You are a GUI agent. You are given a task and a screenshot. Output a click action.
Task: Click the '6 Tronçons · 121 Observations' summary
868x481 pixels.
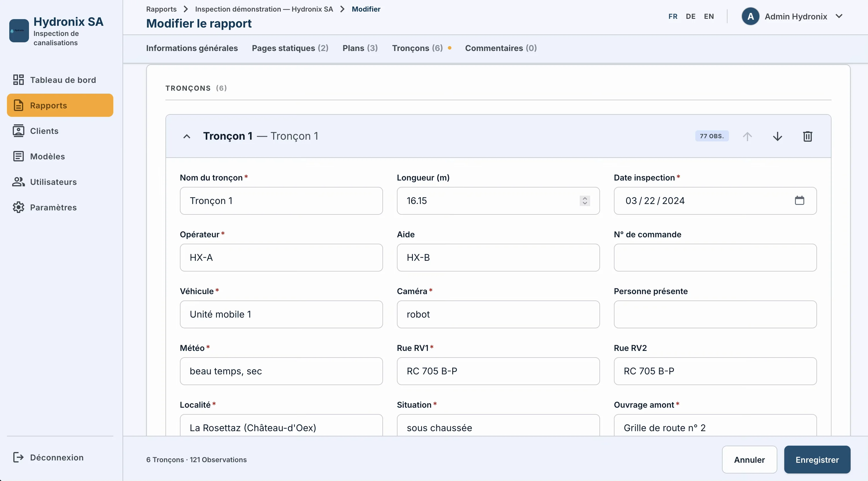[x=196, y=460]
